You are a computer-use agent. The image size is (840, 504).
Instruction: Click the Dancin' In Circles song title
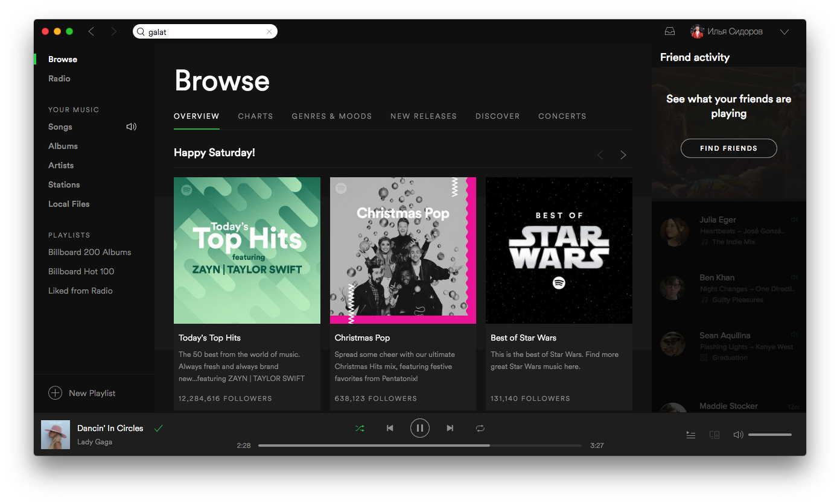tap(110, 428)
